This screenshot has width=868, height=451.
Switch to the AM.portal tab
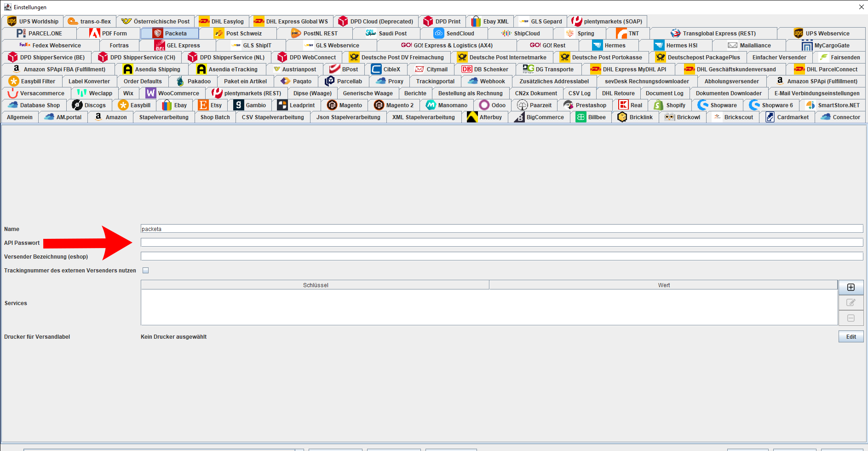[63, 117]
